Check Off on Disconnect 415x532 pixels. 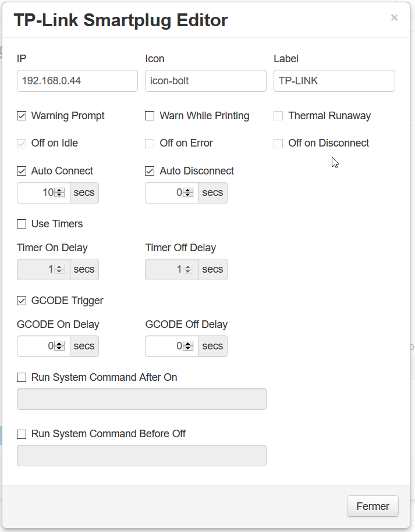coord(278,143)
